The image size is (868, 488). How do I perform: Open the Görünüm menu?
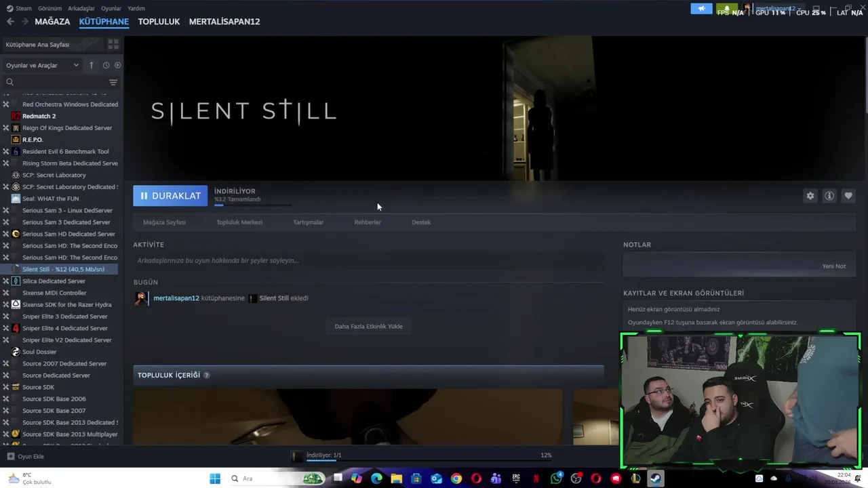point(50,8)
